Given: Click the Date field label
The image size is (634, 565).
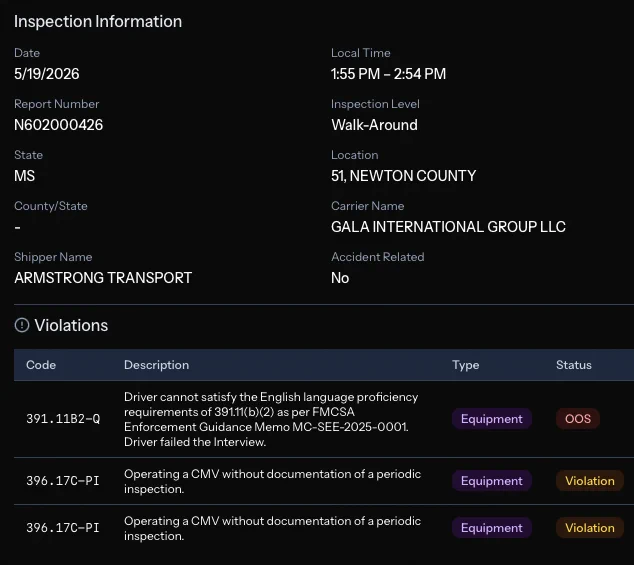Looking at the screenshot, I should (x=27, y=53).
